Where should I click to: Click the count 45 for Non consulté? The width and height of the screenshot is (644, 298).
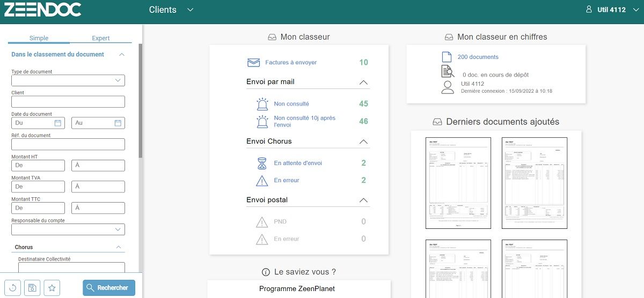(363, 103)
